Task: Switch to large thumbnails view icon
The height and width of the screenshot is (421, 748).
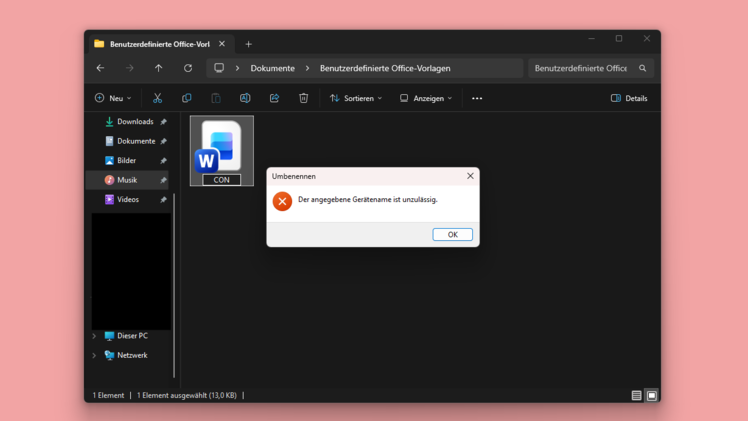Action: point(652,395)
